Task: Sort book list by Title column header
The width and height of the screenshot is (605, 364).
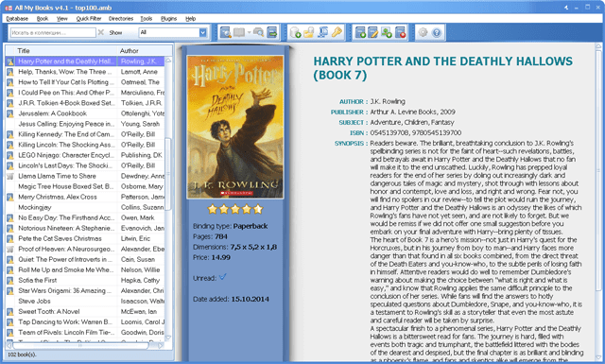Action: [x=66, y=50]
